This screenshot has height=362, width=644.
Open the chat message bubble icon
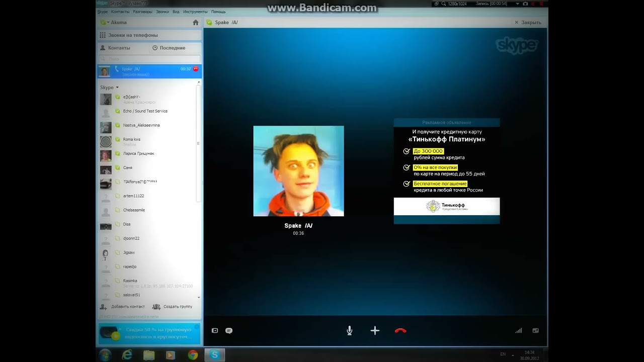(x=229, y=330)
